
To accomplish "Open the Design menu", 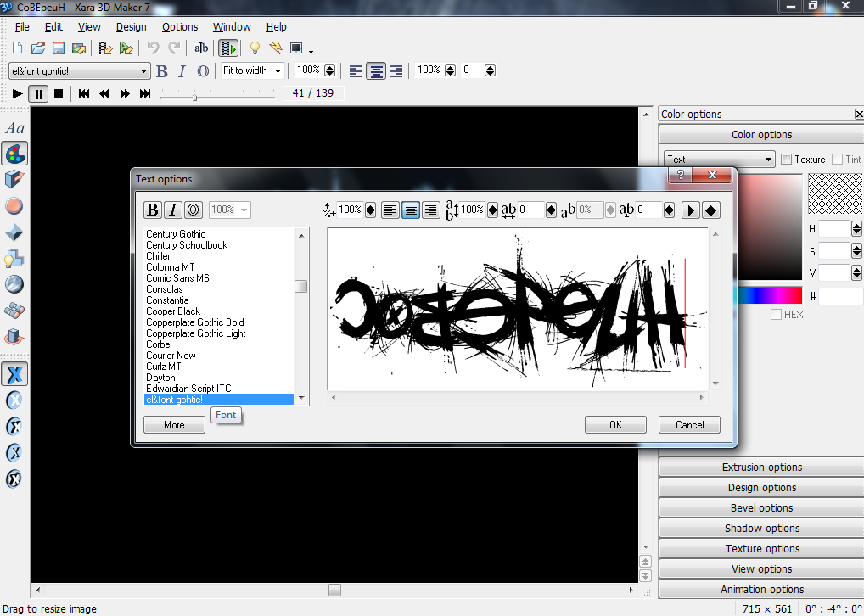I will (x=132, y=27).
